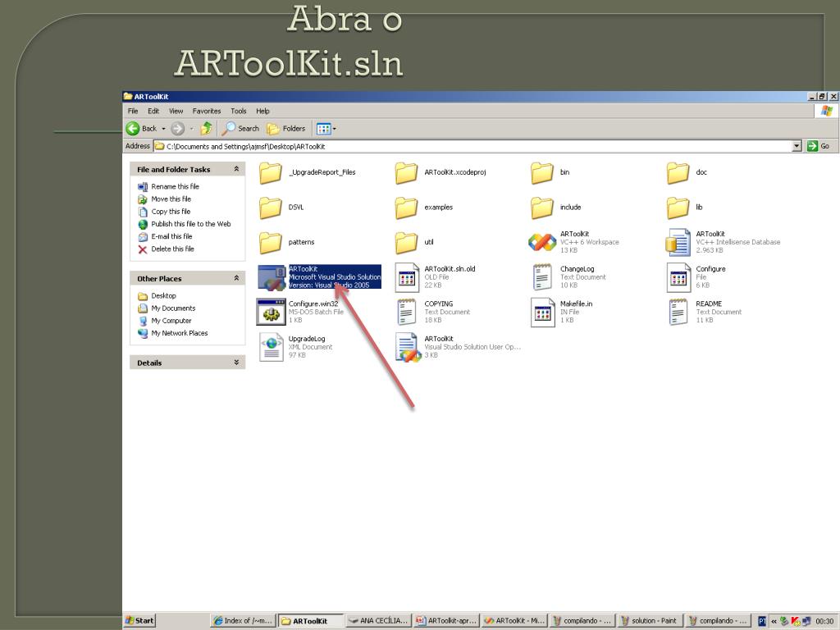Select the include folder icon
The height and width of the screenshot is (630, 840).
(542, 208)
